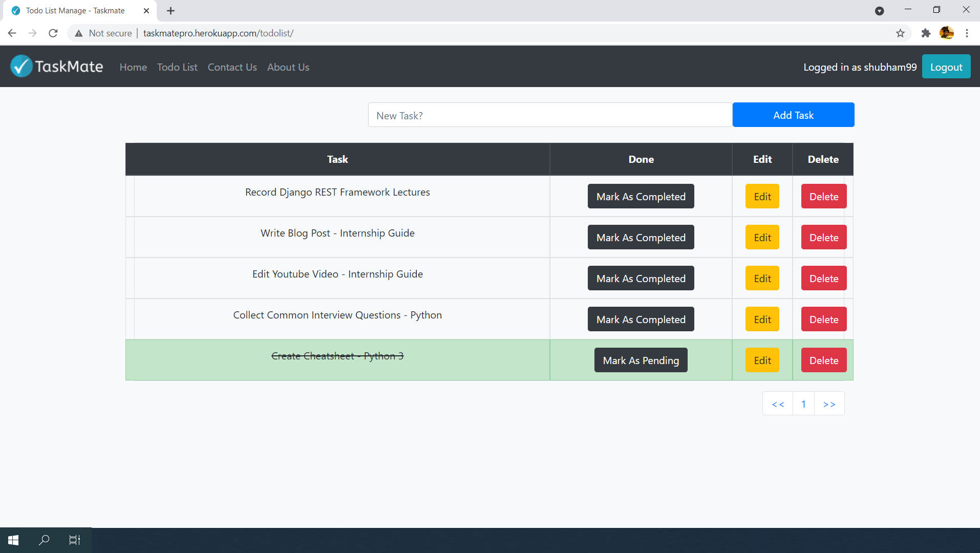
Task: Open the Chrome menu
Action: pos(968,33)
